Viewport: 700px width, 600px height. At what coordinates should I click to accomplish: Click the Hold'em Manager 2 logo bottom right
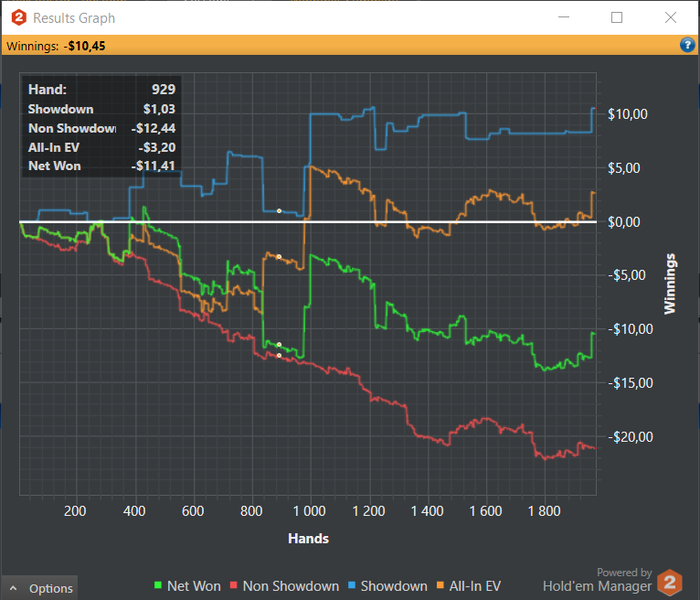[x=669, y=582]
